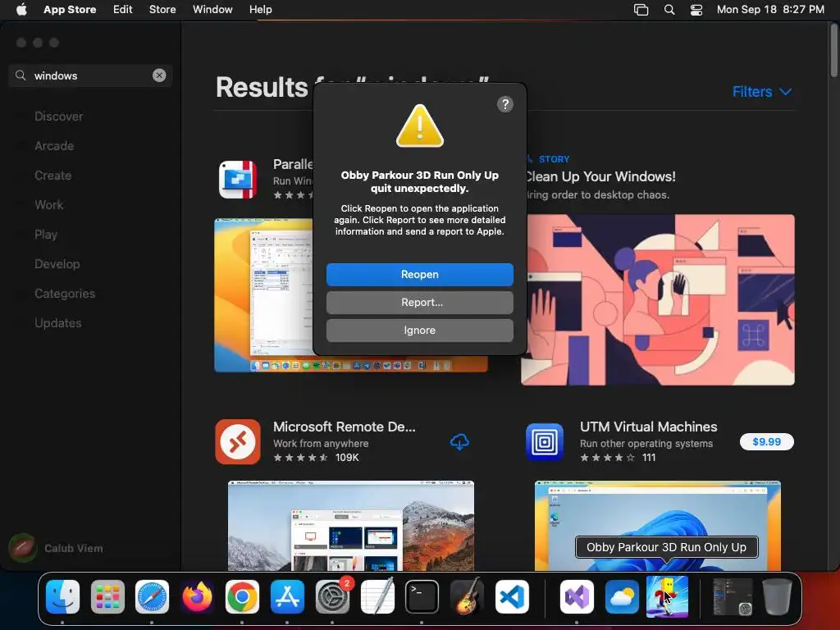Viewport: 840px width, 630px height.
Task: Expand the Filters dropdown
Action: pos(761,92)
